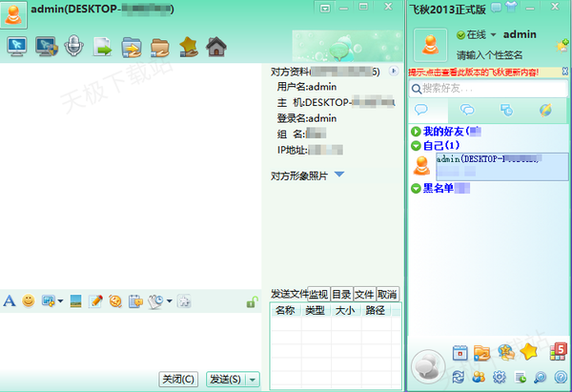Image resolution: width=572 pixels, height=392 pixels.
Task: Open the screenshot options dropdown arrow
Action: coord(60,301)
